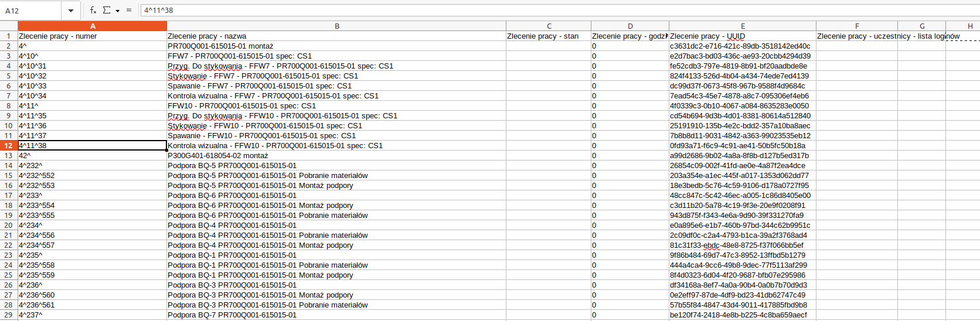Click header cell 'Zlecenie pracy - UUID'
The height and width of the screenshot is (321, 980).
pyautogui.click(x=743, y=36)
